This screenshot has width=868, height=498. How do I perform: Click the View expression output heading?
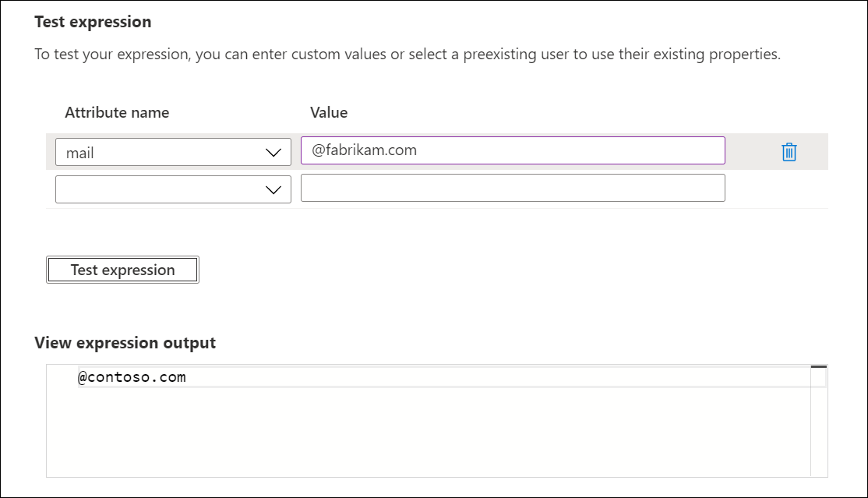coord(125,343)
